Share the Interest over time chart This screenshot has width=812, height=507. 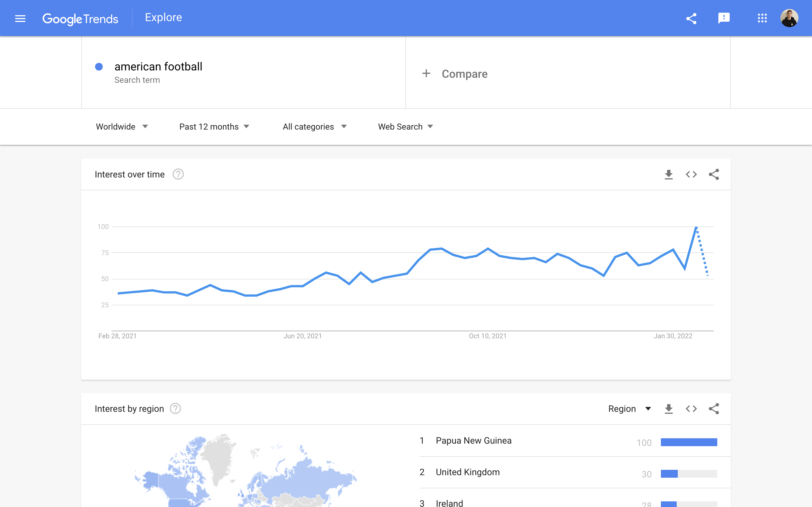[x=714, y=174]
